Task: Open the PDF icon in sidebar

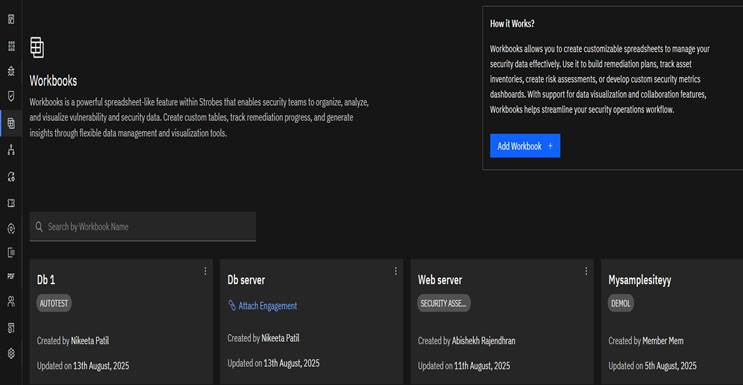Action: pos(11,276)
